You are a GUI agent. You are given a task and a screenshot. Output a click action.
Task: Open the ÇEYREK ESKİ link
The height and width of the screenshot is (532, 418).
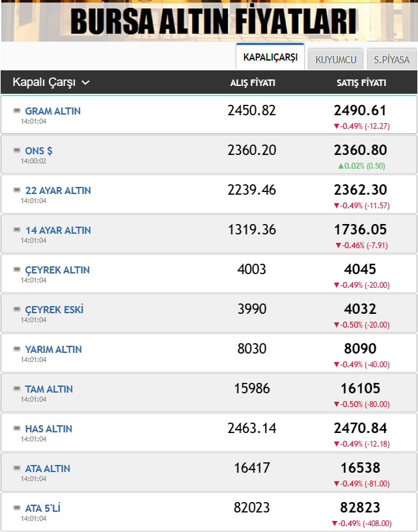54,310
